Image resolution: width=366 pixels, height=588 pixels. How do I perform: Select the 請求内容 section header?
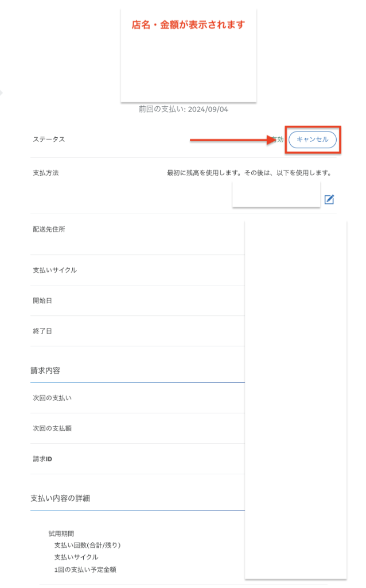coord(46,370)
